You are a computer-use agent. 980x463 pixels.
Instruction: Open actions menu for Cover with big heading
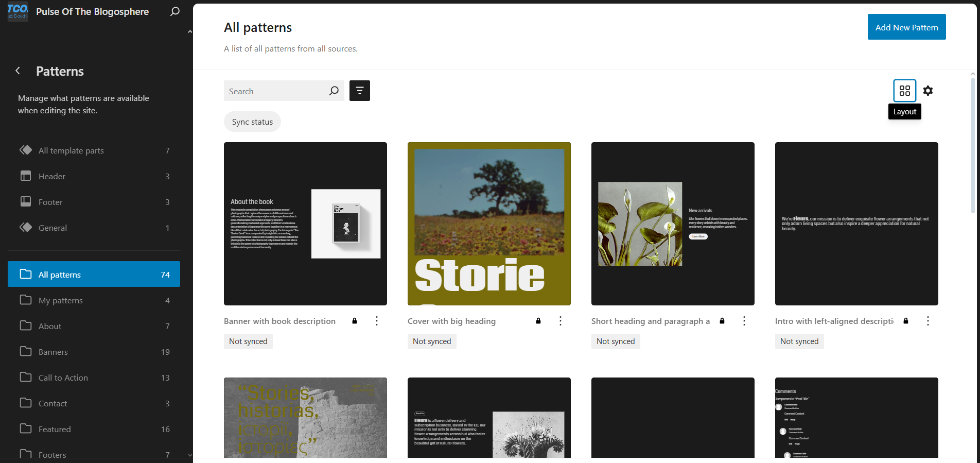[x=561, y=321]
